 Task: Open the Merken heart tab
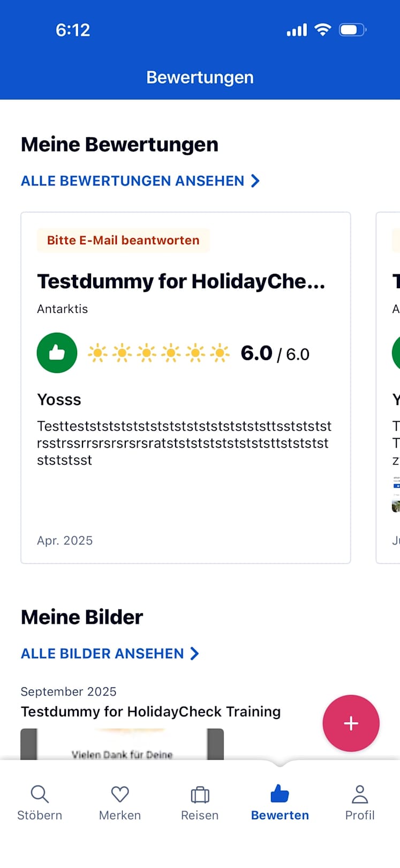[x=120, y=802]
